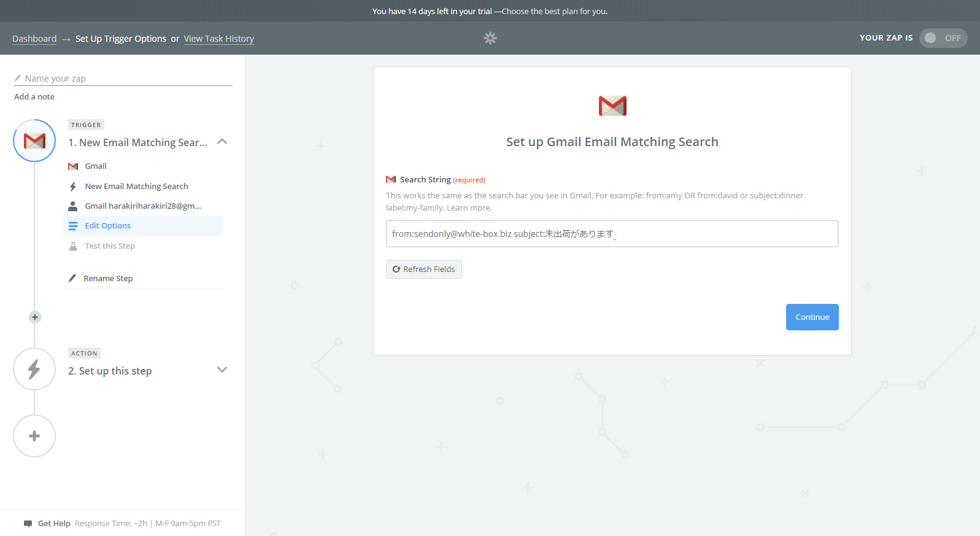Click Rename Step
980x536 pixels.
(108, 278)
